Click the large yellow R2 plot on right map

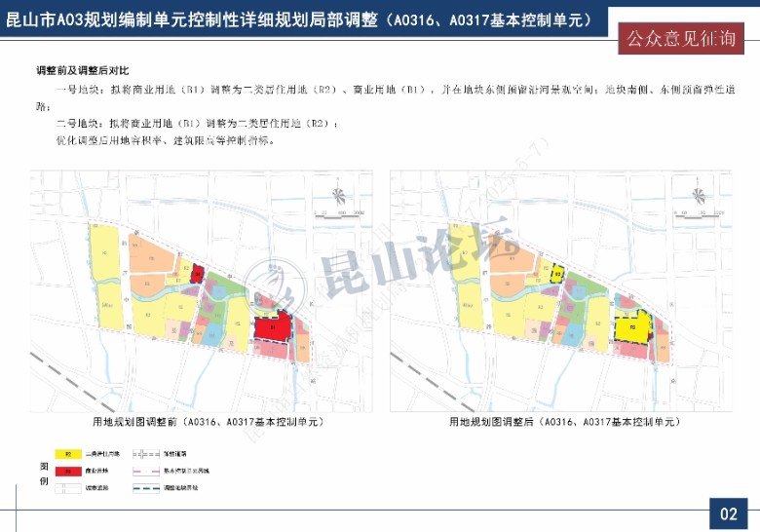click(631, 328)
